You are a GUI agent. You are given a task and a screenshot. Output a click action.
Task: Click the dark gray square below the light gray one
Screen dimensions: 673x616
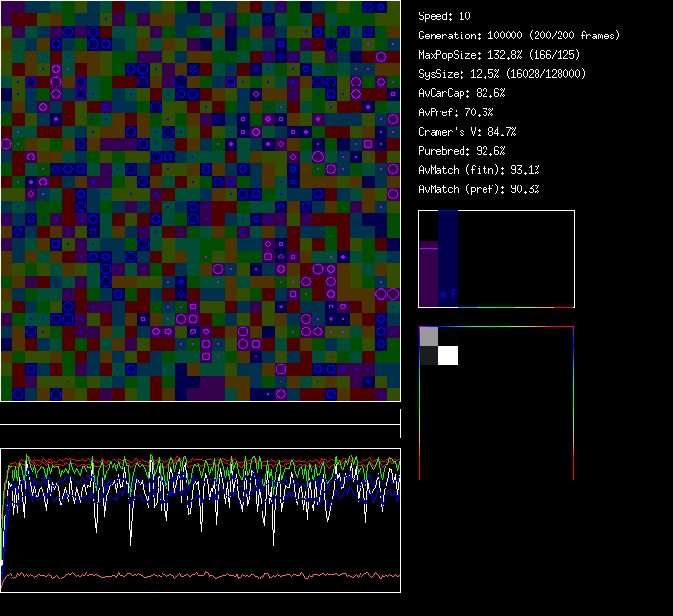(429, 355)
